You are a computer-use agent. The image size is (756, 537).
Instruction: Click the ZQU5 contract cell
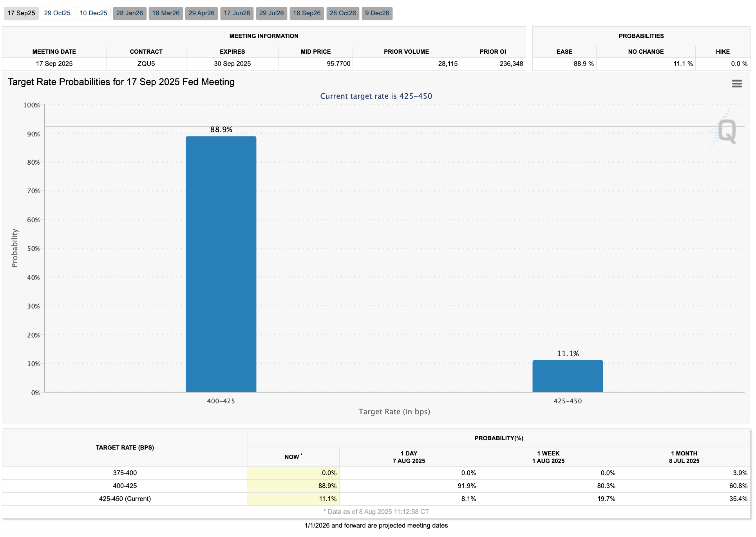[x=146, y=63]
